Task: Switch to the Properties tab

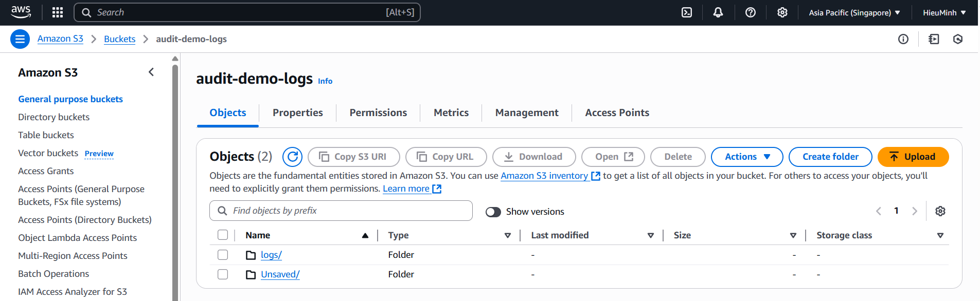Action: click(298, 112)
